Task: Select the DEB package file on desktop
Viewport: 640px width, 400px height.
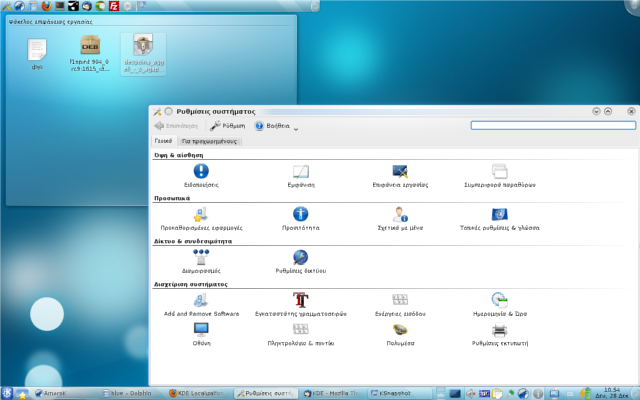Action: [x=90, y=53]
